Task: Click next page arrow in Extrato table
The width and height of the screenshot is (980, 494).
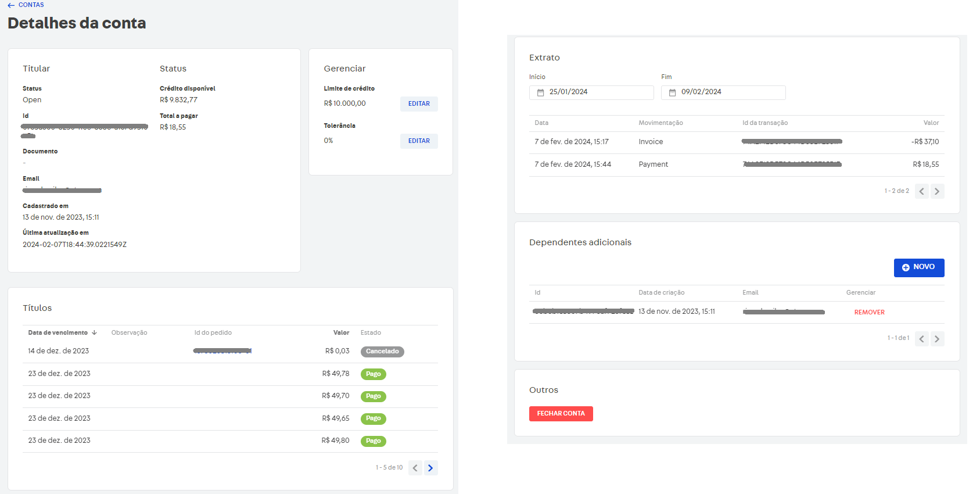Action: point(937,191)
